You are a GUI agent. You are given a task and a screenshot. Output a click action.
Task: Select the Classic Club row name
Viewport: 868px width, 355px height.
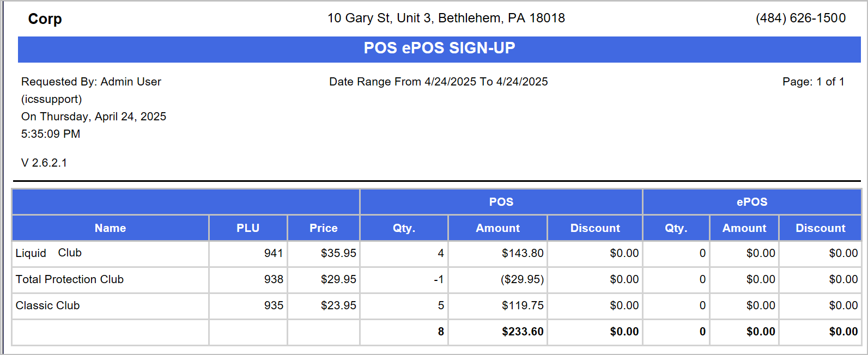click(47, 305)
